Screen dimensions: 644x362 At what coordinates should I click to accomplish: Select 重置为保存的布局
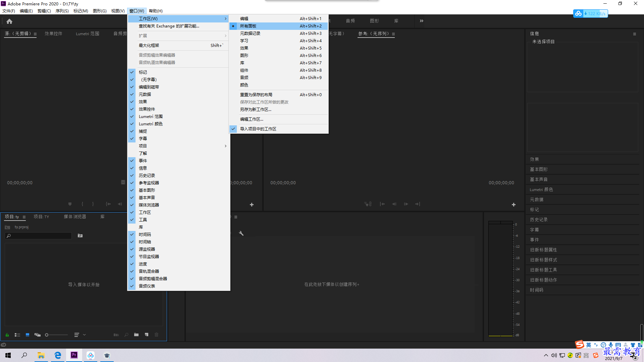point(278,95)
